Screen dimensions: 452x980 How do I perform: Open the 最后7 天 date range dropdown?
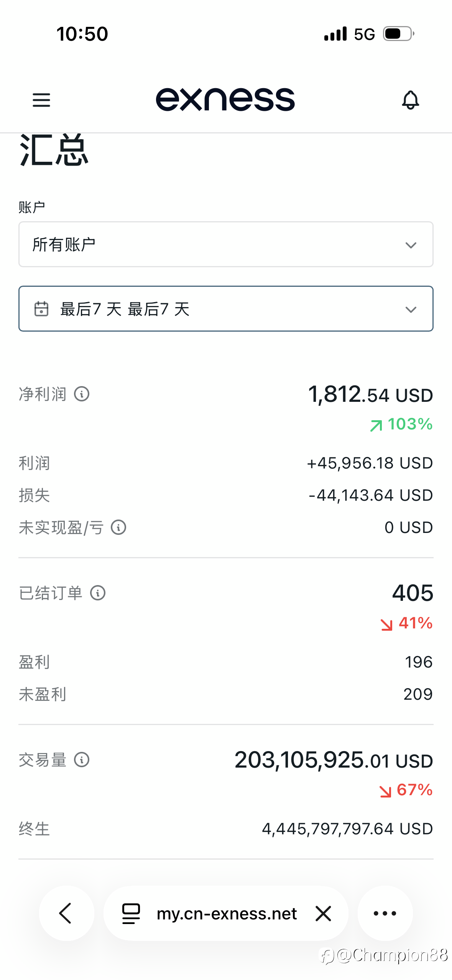coord(226,309)
